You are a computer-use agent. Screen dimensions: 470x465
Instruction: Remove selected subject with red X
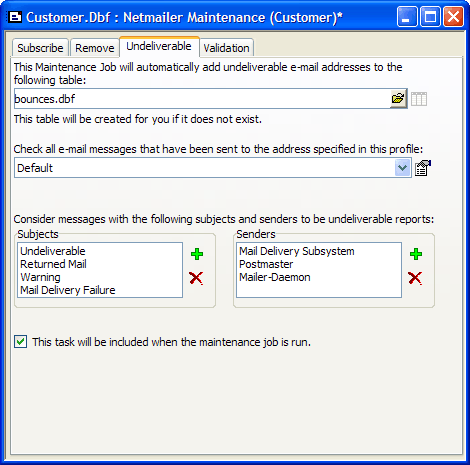196,278
